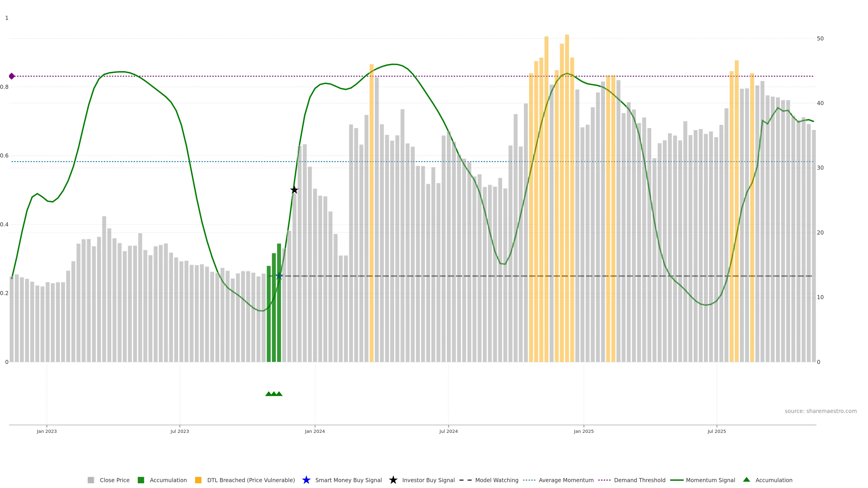868x488 pixels.
Task: Click the green Accumulation square swatch in legend
Action: [141, 480]
